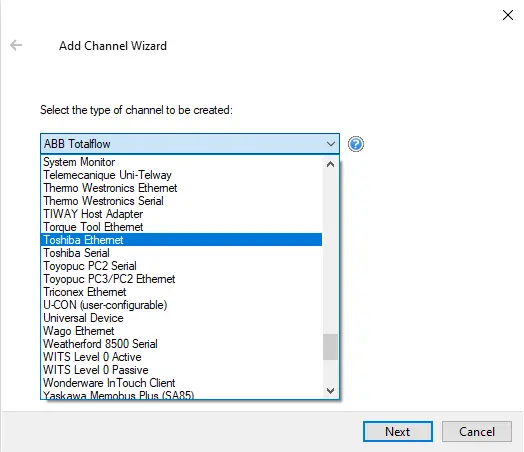The width and height of the screenshot is (524, 452).
Task: Click the scrollbar down arrow in list
Action: tap(331, 391)
